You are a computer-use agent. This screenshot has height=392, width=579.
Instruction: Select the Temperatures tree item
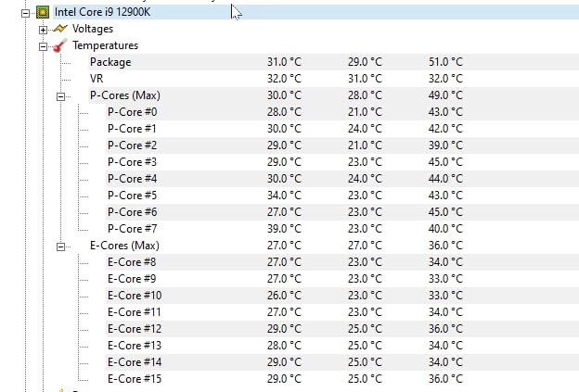click(105, 45)
